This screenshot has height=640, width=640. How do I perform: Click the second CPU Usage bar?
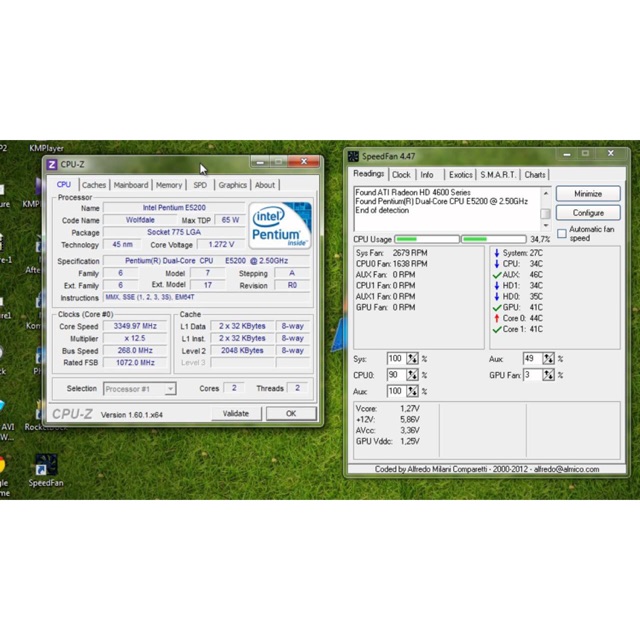(x=493, y=239)
